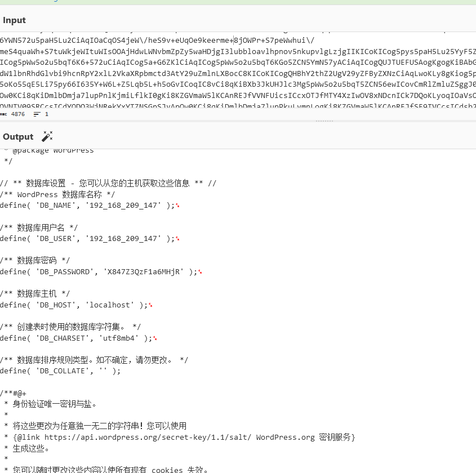Click the red marker after the DB_PASSWORD line
This screenshot has height=473, width=476.
pos(200,271)
